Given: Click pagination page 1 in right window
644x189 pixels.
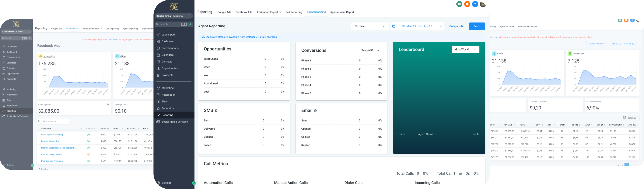Looking at the screenshot, I should 627,165.
